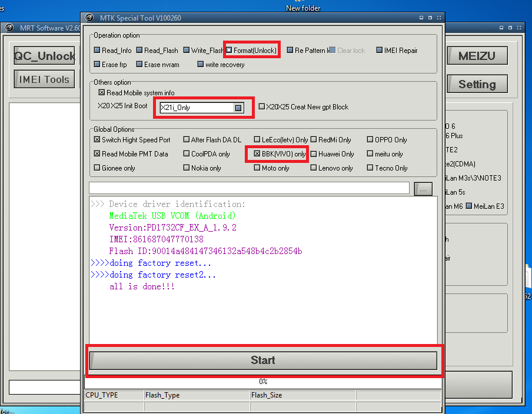Toggle the Re Pattern lock checkbox
532x414 pixels.
tap(290, 50)
